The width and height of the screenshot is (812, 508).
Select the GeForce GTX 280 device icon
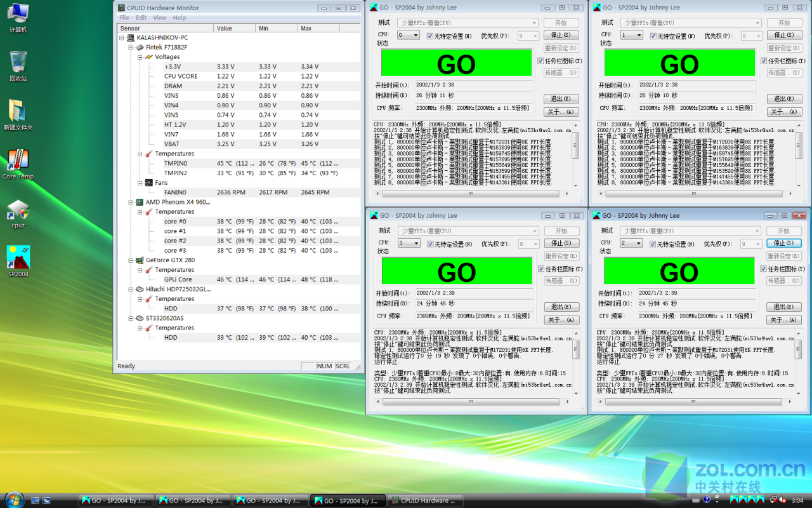[x=140, y=260]
